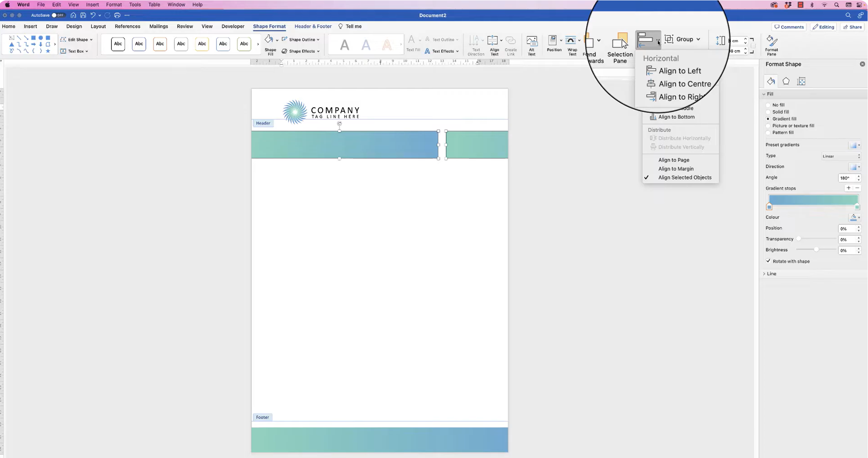Screen dimensions: 868x458
Task: Click the Position icon in the ribbon
Action: 552,40
